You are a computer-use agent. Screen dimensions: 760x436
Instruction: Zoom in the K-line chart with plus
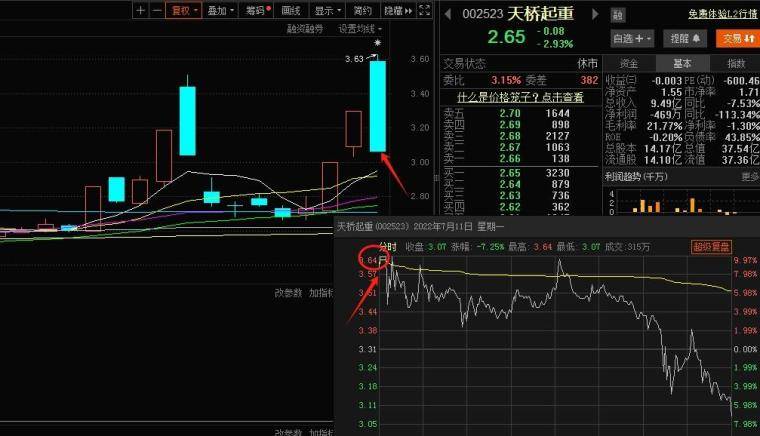coord(140,10)
